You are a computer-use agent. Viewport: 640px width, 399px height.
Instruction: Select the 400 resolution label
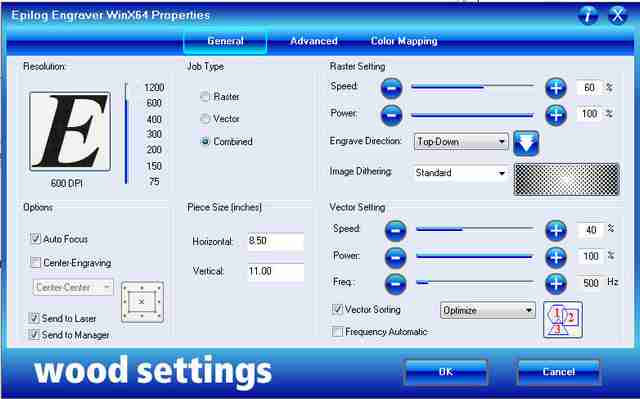tap(154, 120)
